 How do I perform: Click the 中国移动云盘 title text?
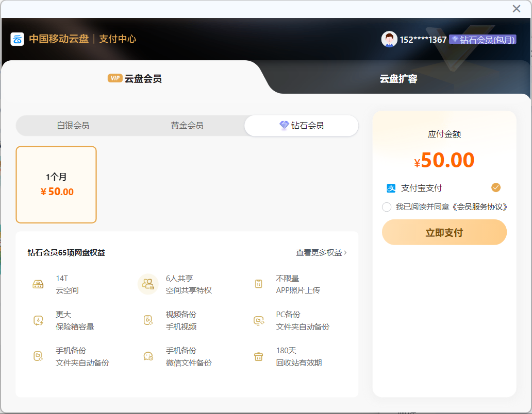click(x=59, y=39)
